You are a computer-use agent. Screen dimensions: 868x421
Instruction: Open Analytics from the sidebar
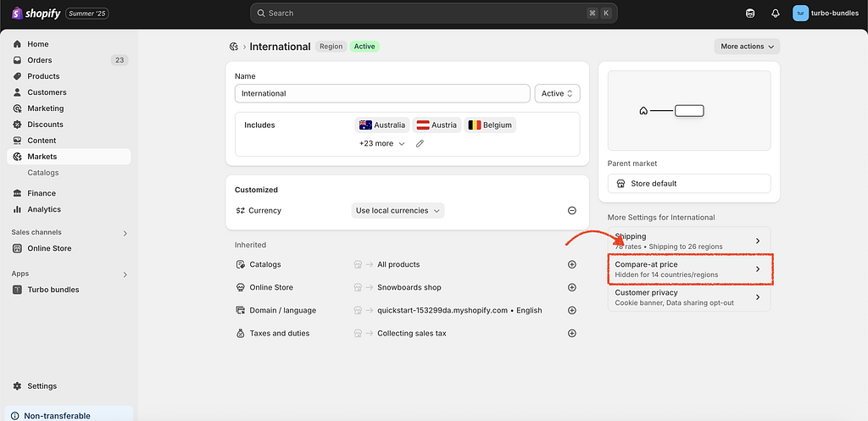(x=44, y=209)
